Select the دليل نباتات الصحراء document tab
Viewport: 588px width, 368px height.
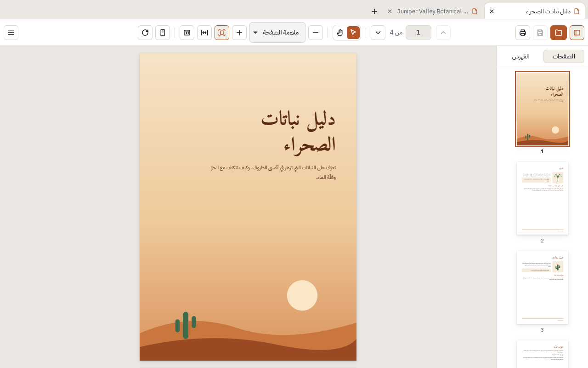pyautogui.click(x=535, y=11)
